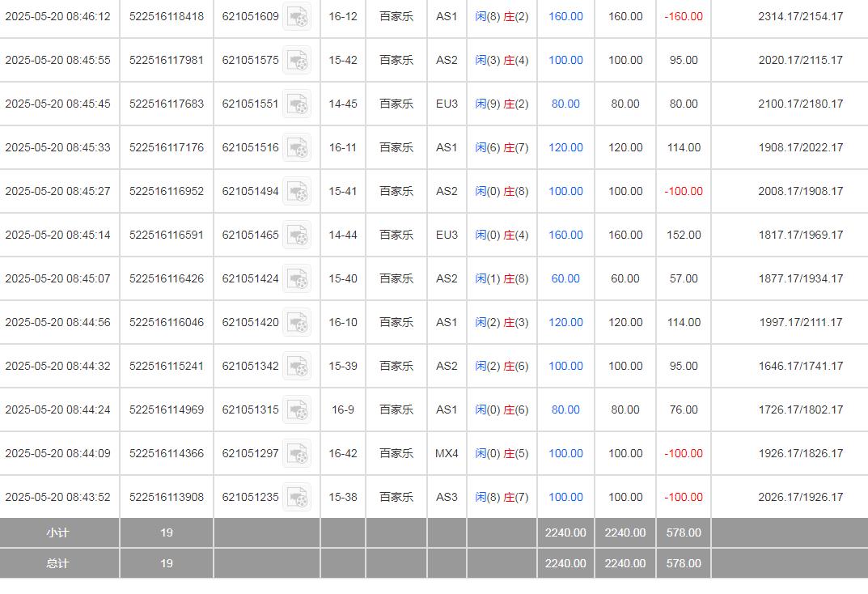
Task: Open video icon for round 621051424
Action: coord(297,278)
